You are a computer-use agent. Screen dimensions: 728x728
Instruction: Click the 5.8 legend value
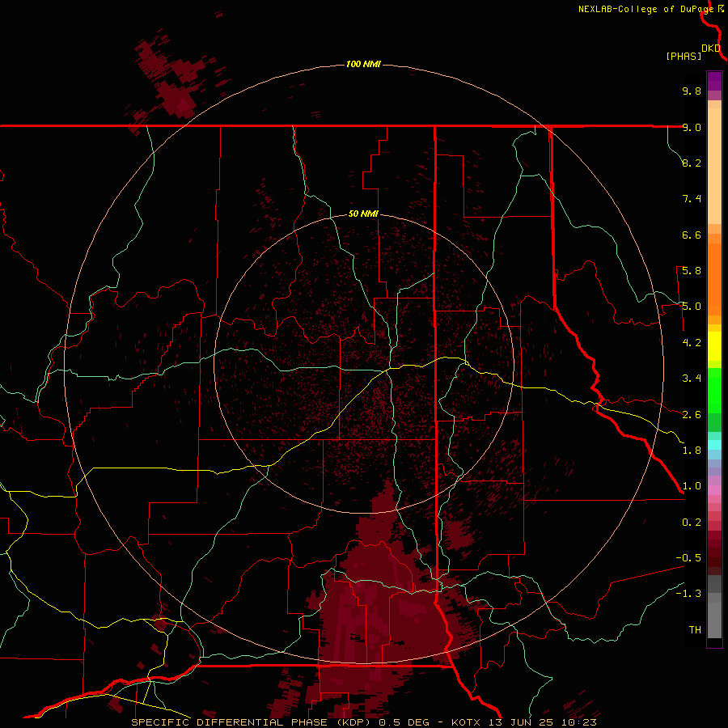(x=692, y=271)
